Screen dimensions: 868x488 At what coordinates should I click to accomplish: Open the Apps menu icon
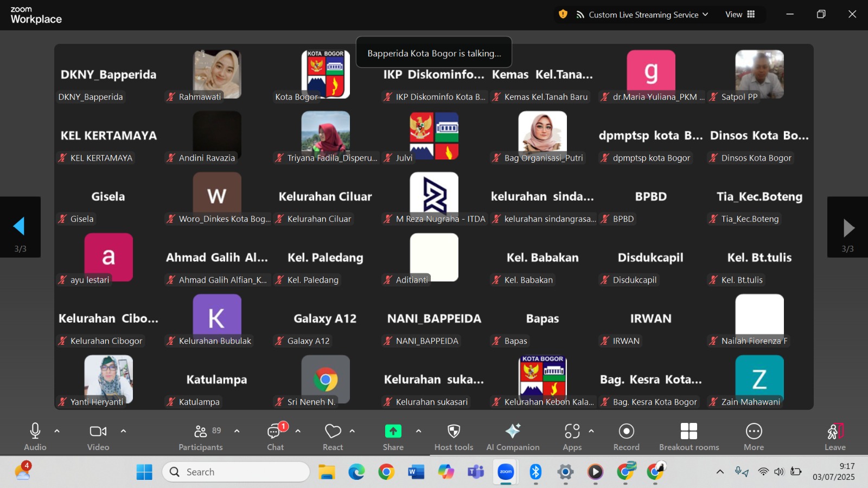[572, 436]
